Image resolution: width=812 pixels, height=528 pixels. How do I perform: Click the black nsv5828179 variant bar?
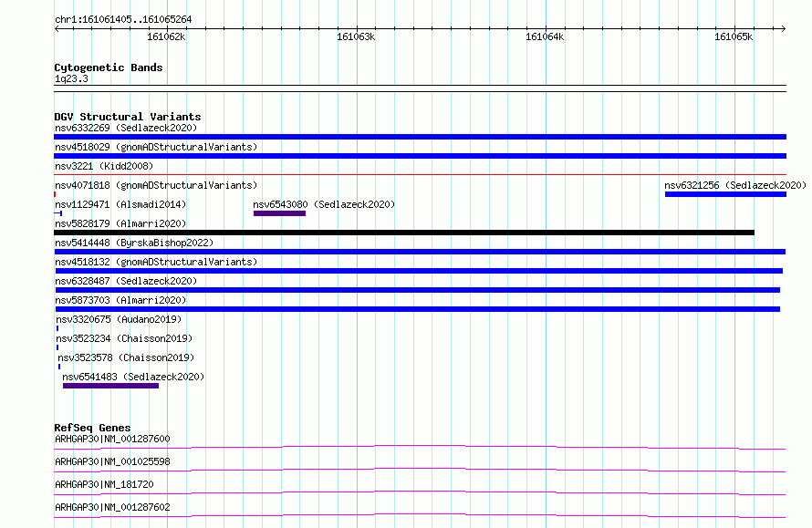click(404, 233)
